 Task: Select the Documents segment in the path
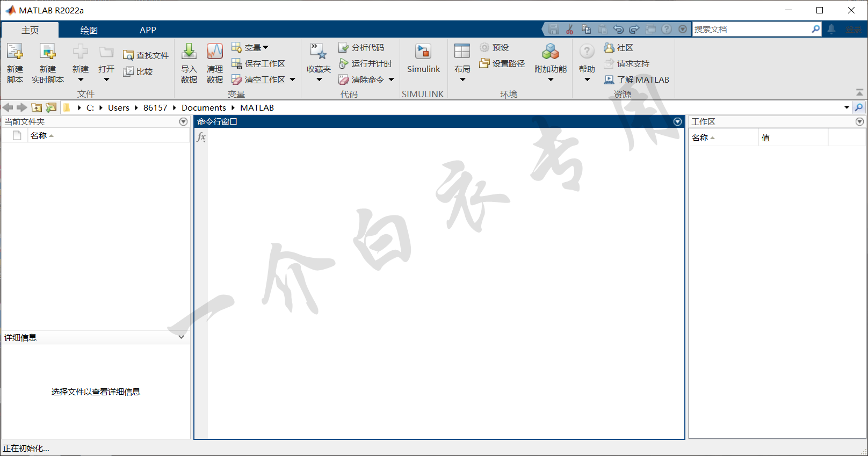[204, 107]
